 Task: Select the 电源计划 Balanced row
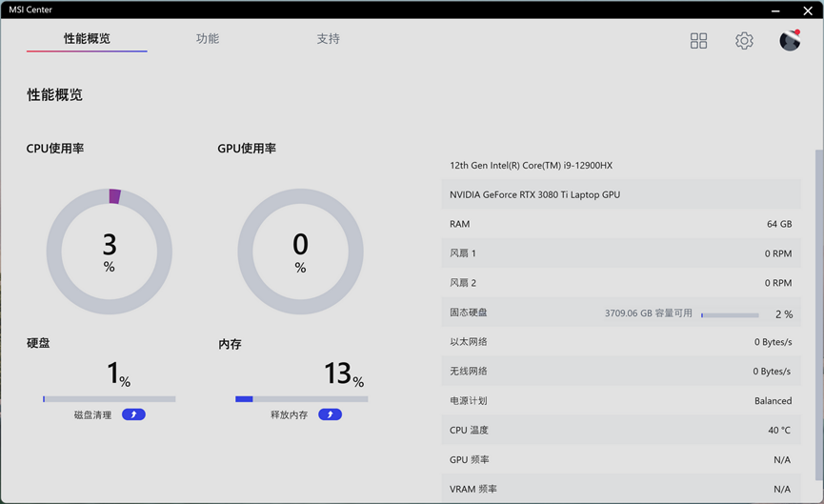tap(621, 401)
